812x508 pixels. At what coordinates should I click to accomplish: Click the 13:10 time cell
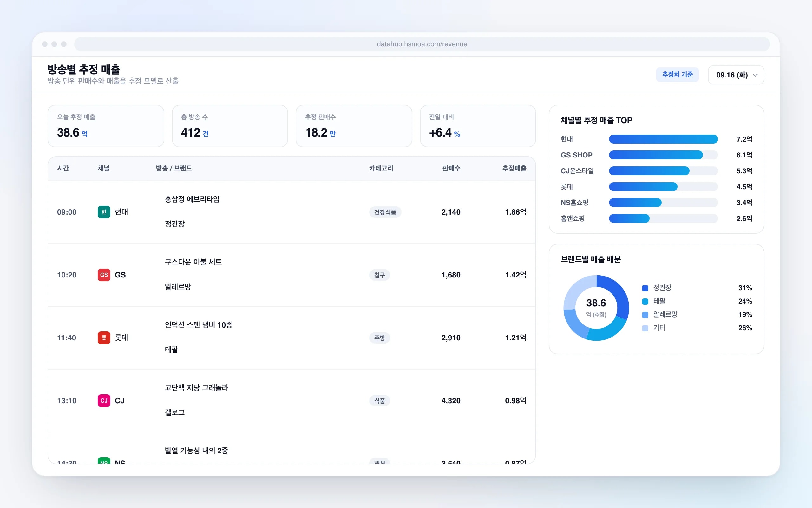(67, 400)
